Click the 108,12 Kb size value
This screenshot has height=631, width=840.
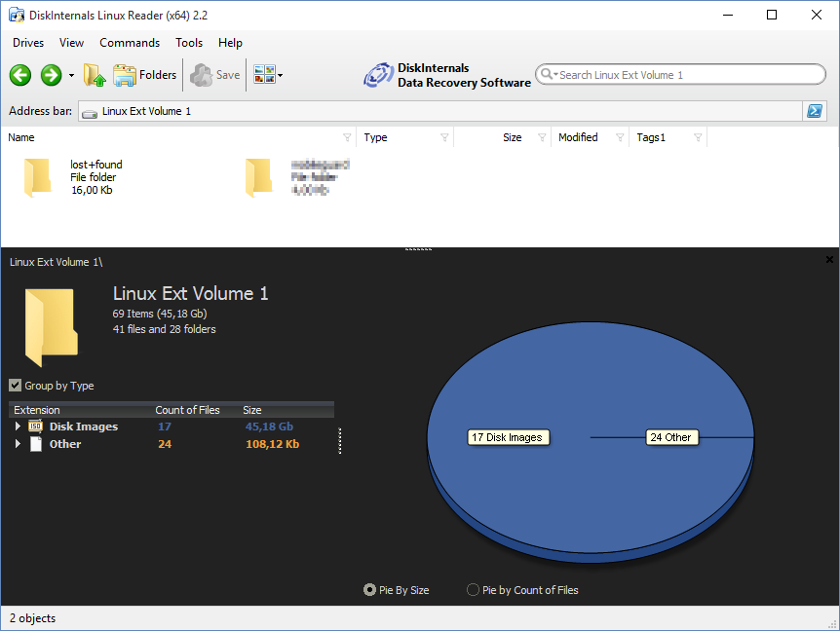[273, 444]
